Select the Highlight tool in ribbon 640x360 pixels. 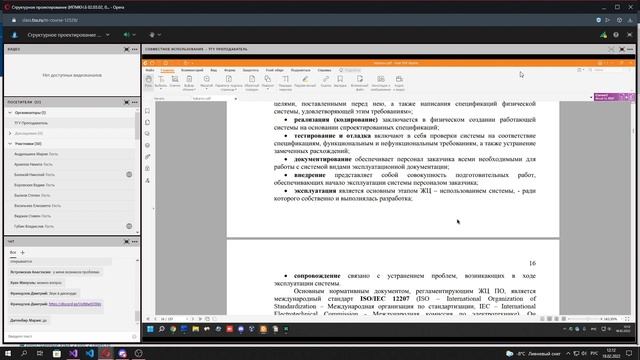pos(305,81)
